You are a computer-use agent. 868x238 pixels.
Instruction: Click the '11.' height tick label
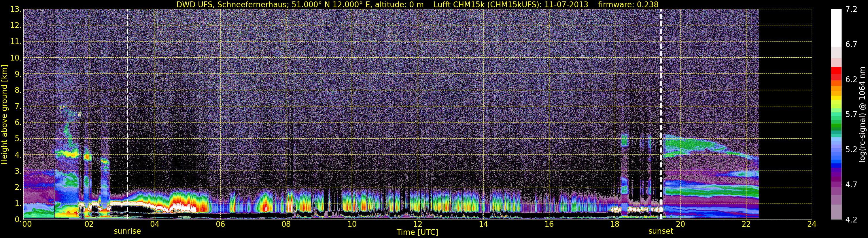click(x=16, y=41)
